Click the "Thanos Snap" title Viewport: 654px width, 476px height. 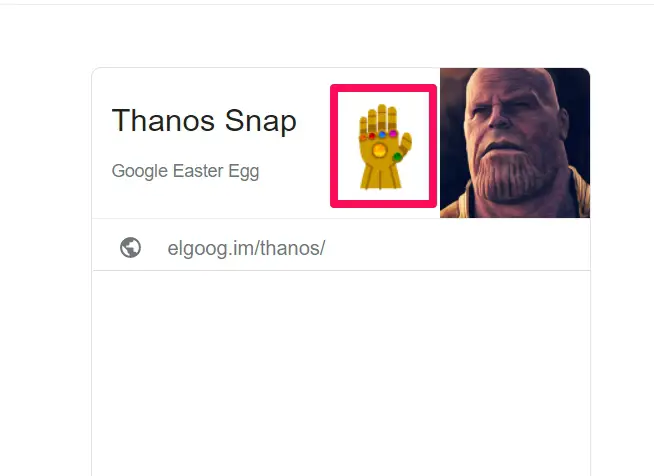204,121
